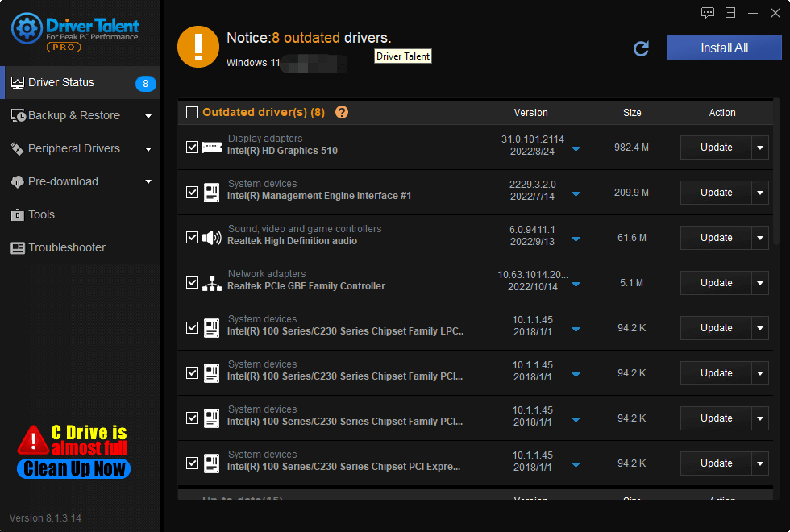Click the Windows 11 system label

tap(253, 63)
